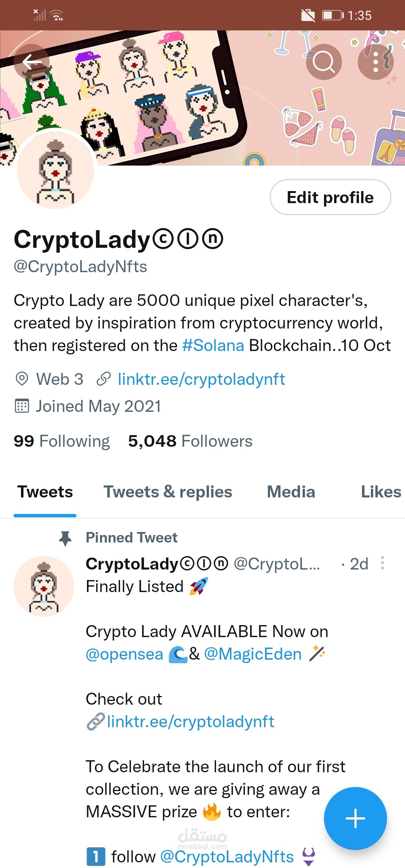Expand the pinned tweet's three-dot menu
Screen dimensions: 405x868
[382, 563]
